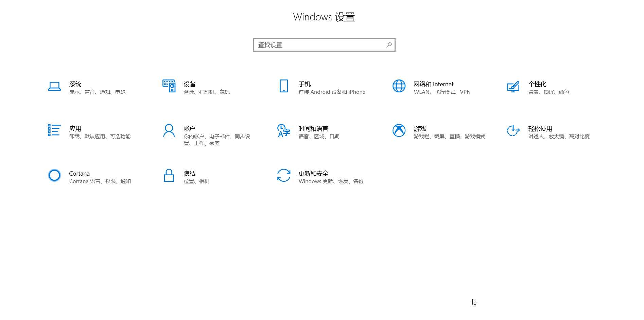The height and width of the screenshot is (320, 644).
Task: Click description 背景、锁屏、颜色
Action: point(549,92)
